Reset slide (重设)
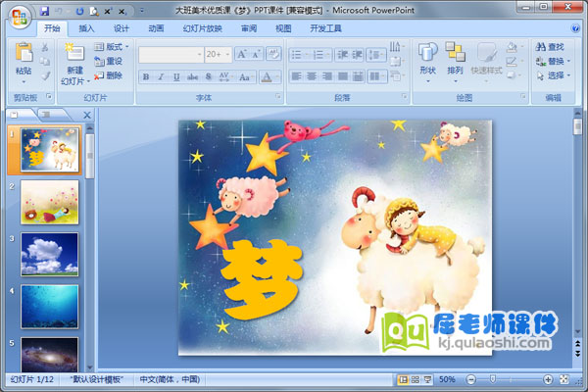This screenshot has width=588, height=392. coord(109,61)
